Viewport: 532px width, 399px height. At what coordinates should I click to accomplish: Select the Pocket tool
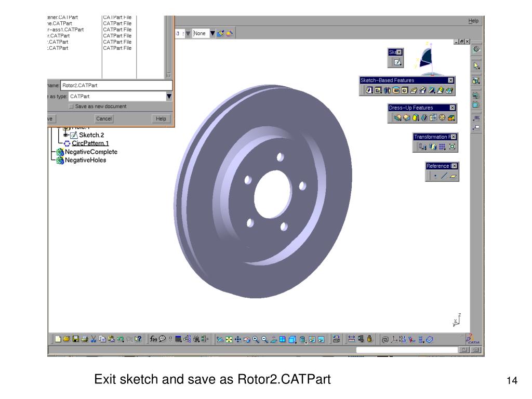pyautogui.click(x=378, y=90)
